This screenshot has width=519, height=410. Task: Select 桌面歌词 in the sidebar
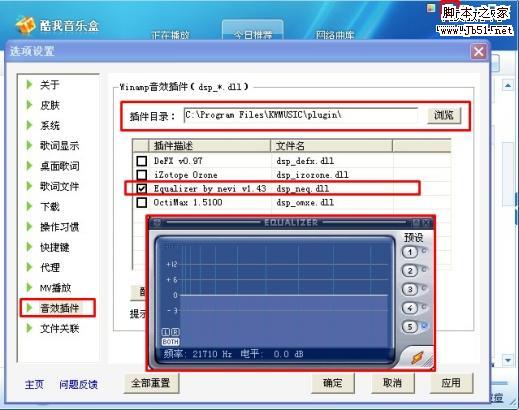pyautogui.click(x=59, y=166)
